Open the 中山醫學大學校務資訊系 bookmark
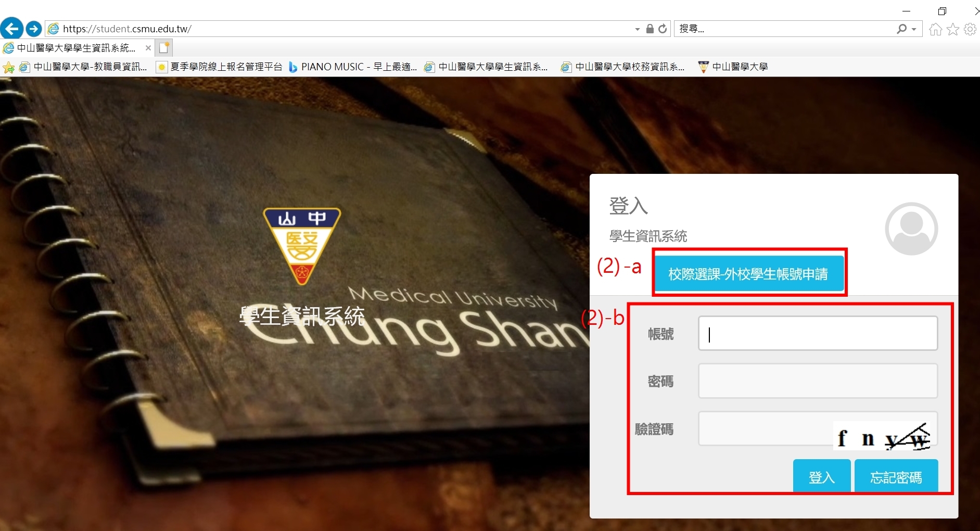Image resolution: width=980 pixels, height=531 pixels. pos(623,67)
